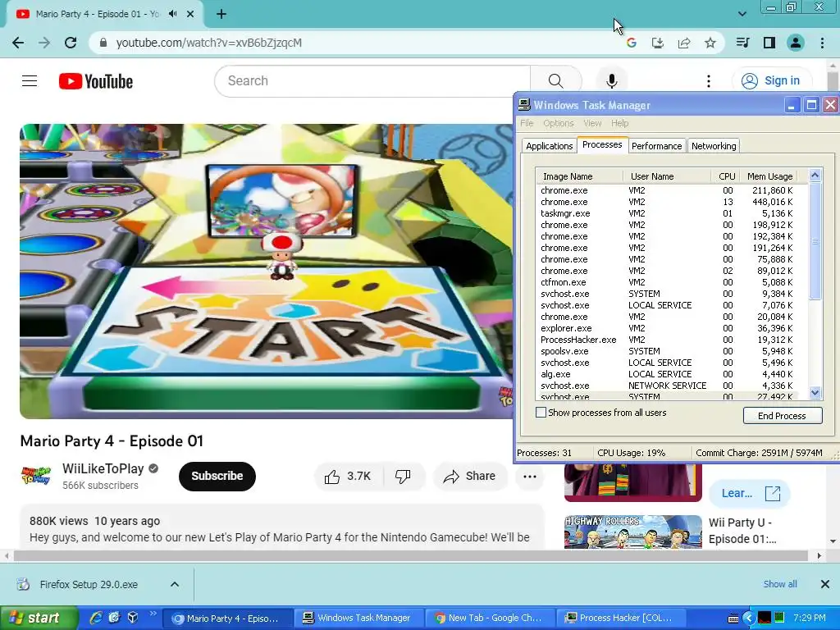This screenshot has height=630, width=840.
Task: Click the install app icon in the address bar
Action: pyautogui.click(x=657, y=43)
